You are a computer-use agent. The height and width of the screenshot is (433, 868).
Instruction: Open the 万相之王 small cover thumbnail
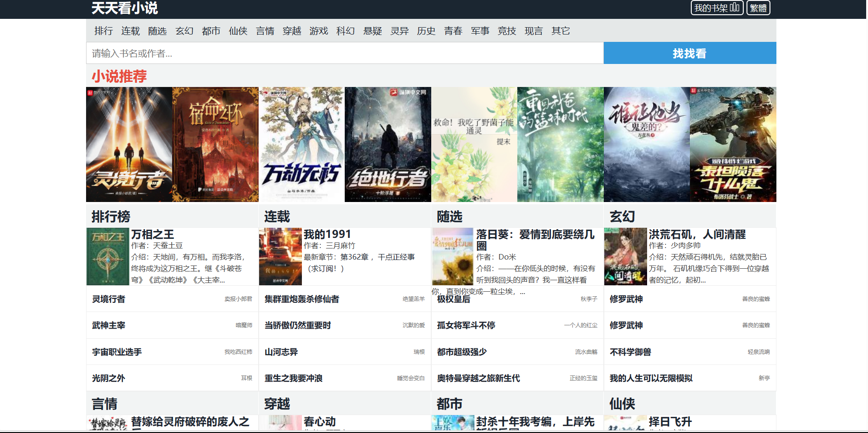click(108, 256)
